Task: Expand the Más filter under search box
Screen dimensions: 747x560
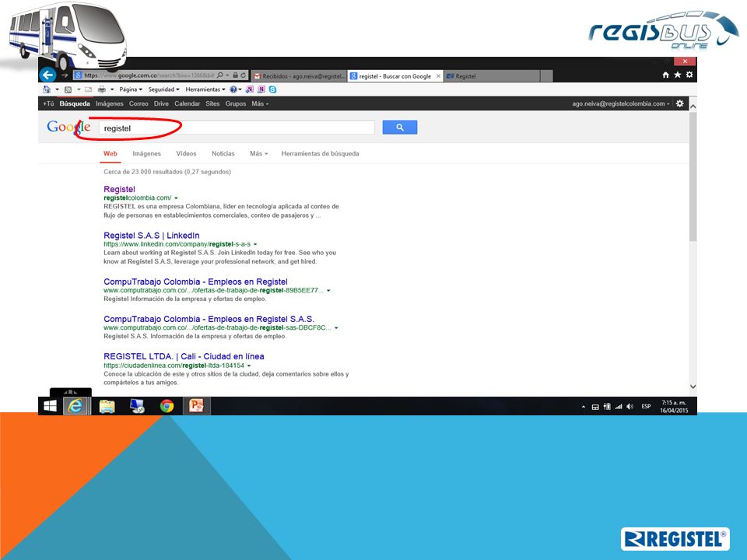Action: (258, 154)
